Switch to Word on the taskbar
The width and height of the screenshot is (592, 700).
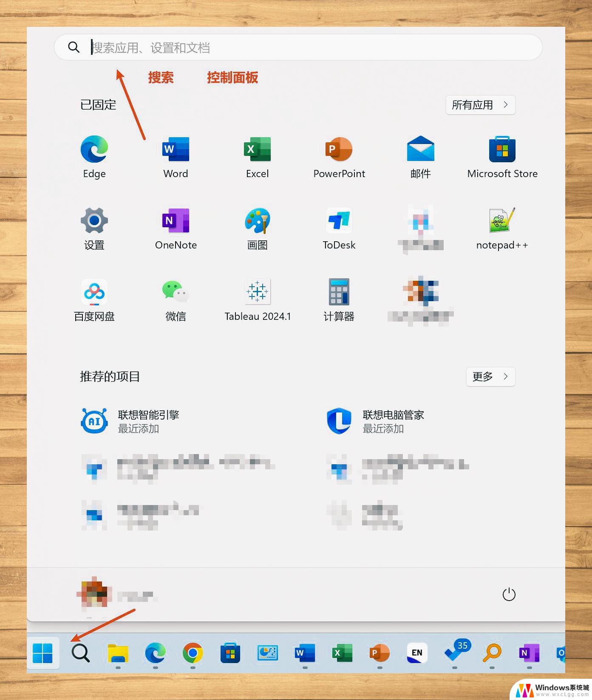[305, 653]
